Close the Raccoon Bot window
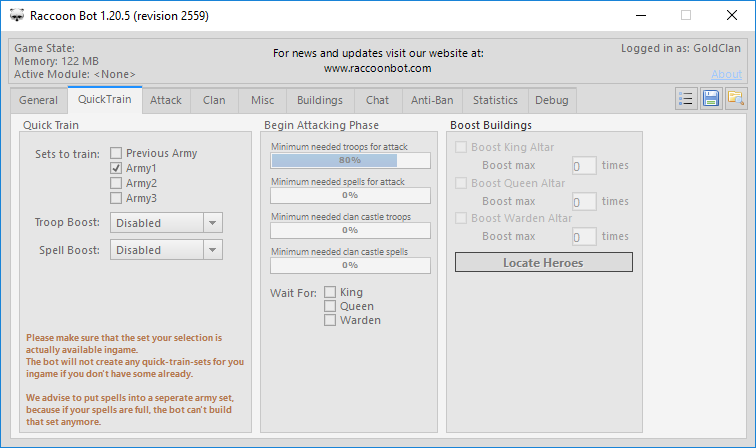 pos(731,15)
